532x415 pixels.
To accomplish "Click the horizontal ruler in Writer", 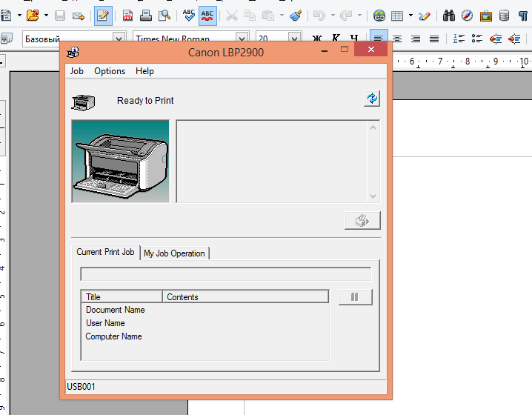I will (x=462, y=62).
